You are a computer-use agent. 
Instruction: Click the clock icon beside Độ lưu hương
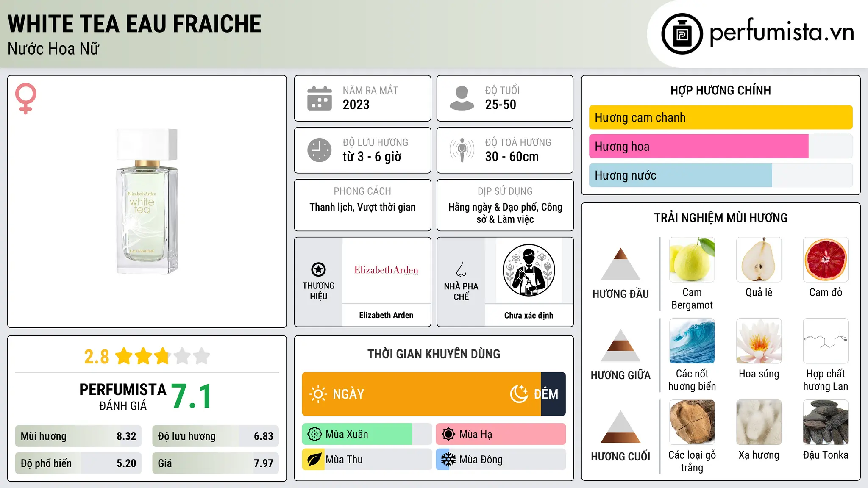[x=320, y=150]
